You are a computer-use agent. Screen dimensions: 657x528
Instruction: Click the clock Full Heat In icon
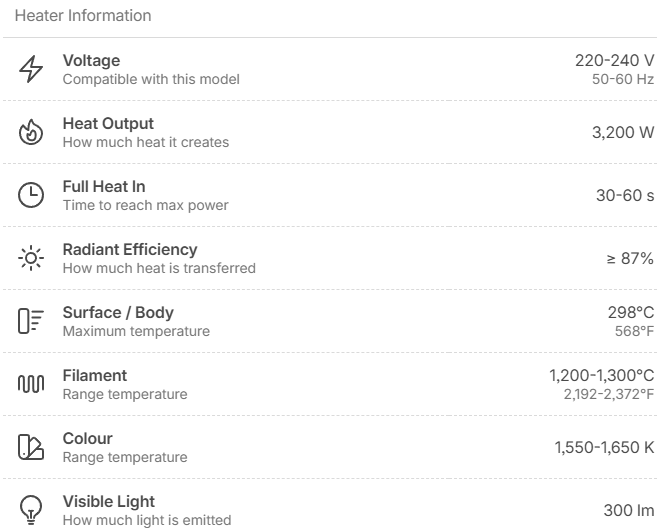click(32, 195)
